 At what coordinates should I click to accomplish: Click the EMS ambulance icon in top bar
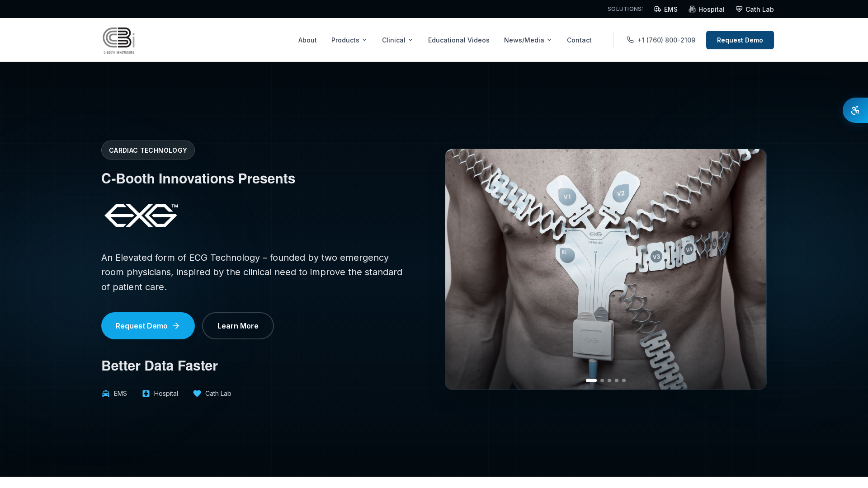tap(658, 9)
